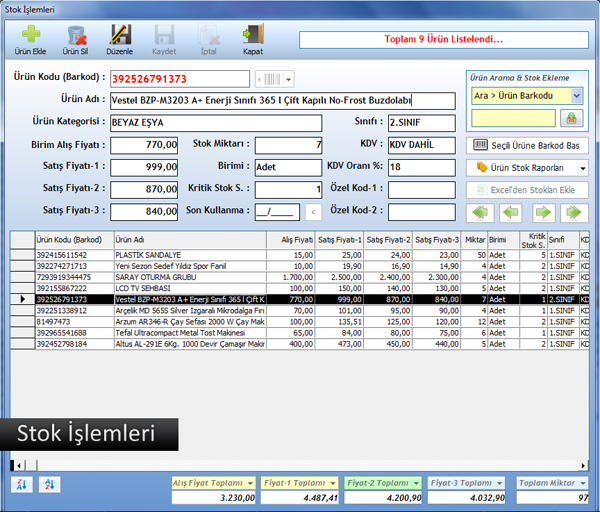Click the Birim Alış Fiyatı field
The image size is (600, 512).
click(144, 145)
